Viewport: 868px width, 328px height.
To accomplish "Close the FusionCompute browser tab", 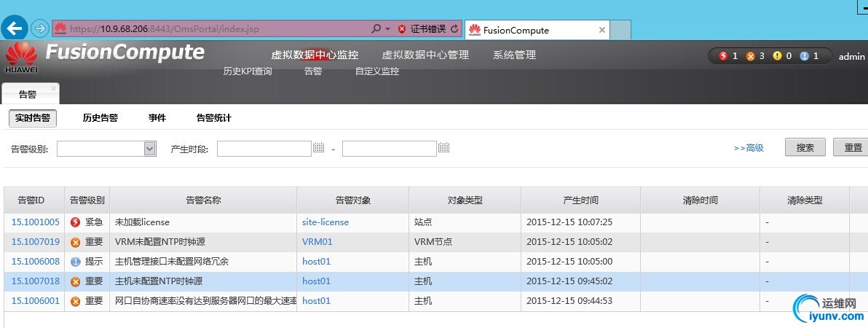I will pos(601,30).
